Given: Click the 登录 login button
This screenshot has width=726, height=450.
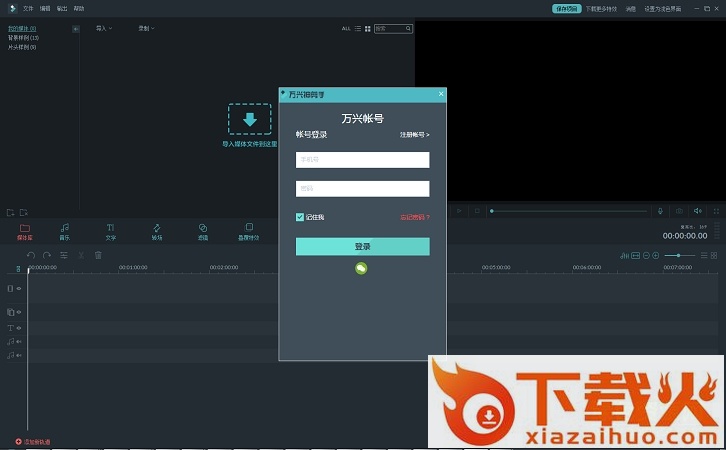Looking at the screenshot, I should pos(362,246).
